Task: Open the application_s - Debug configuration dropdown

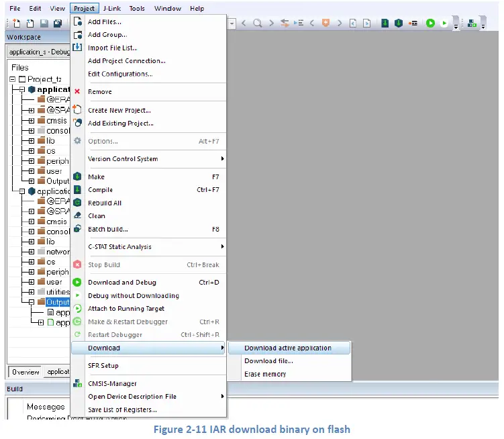Action: click(x=38, y=52)
